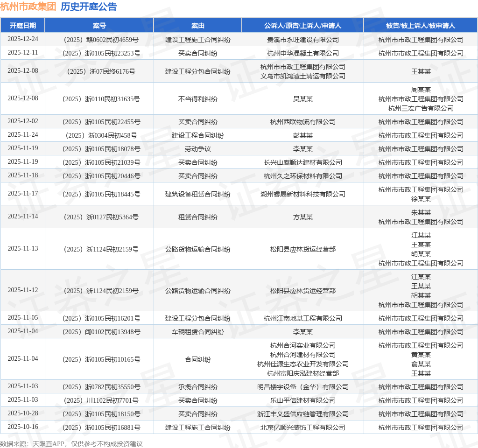Click defendant 黄某某
This screenshot has width=478, height=448.
[x=421, y=355]
